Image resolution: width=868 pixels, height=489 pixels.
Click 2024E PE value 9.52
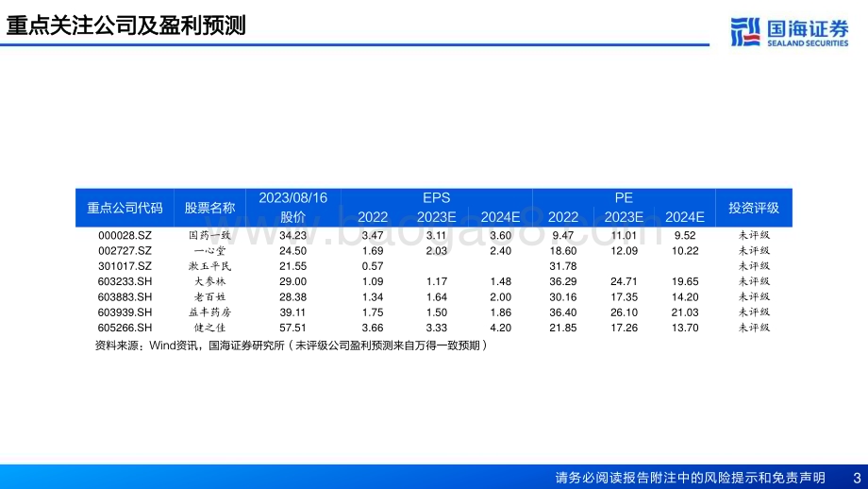tap(685, 235)
